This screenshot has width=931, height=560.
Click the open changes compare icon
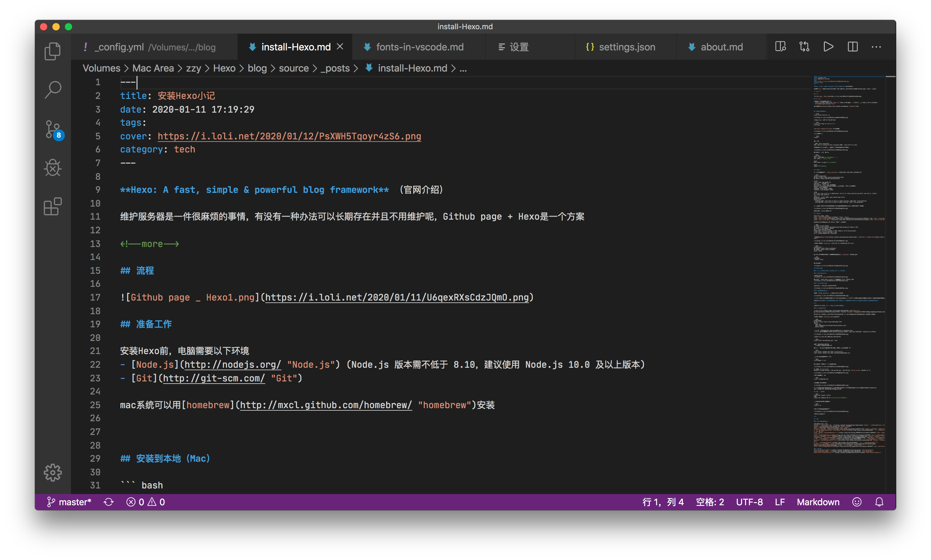pos(804,47)
